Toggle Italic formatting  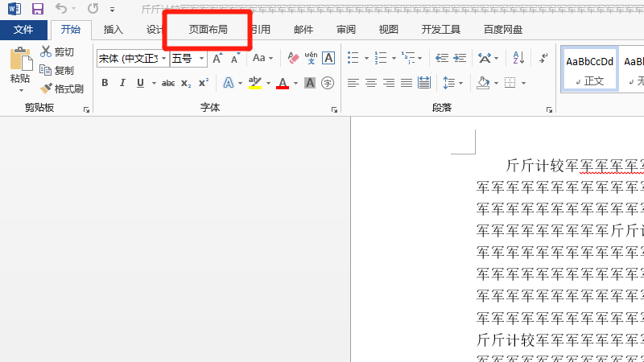(x=122, y=83)
